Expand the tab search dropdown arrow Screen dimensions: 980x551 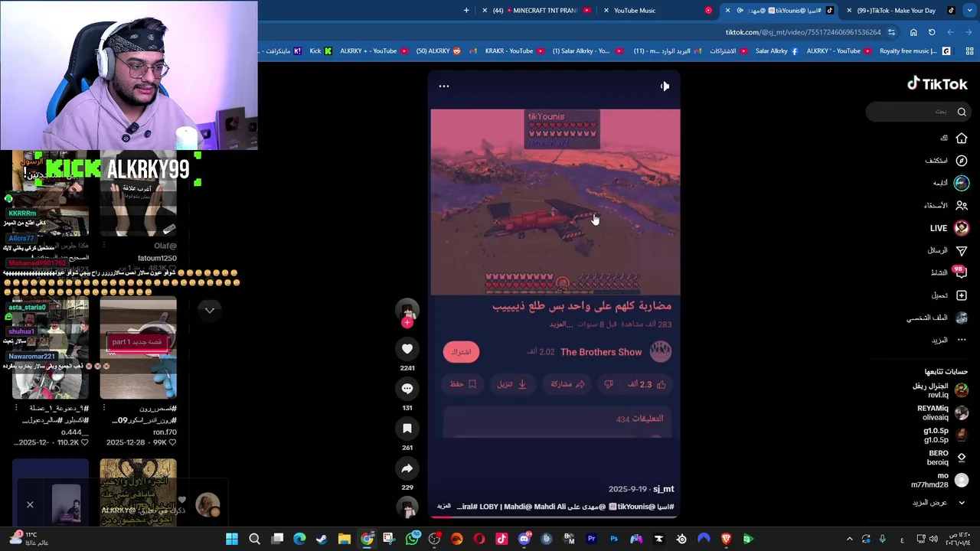[970, 11]
